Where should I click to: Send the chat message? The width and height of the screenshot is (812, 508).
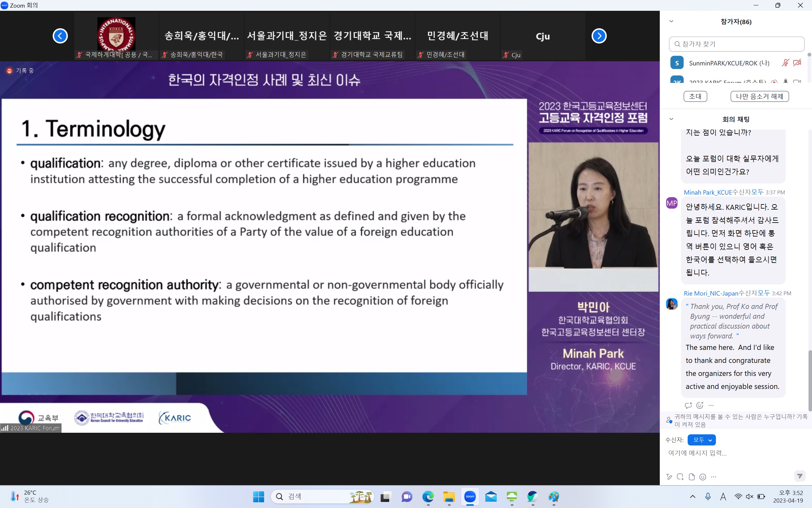coord(800,476)
